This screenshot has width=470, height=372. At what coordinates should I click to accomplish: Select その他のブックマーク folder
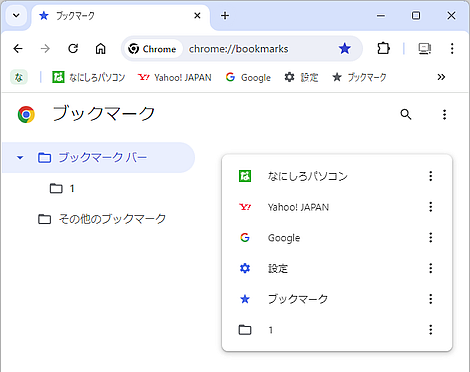(102, 219)
